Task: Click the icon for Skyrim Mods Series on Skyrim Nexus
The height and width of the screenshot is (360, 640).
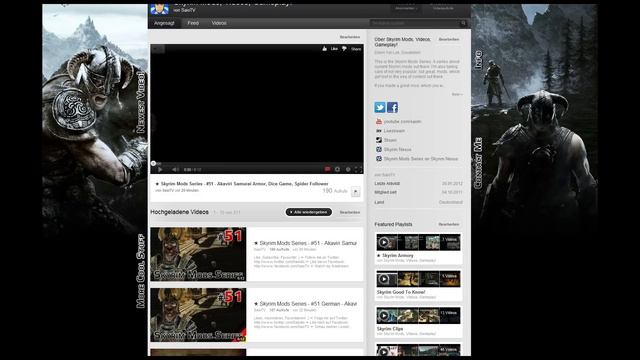Action: click(378, 159)
